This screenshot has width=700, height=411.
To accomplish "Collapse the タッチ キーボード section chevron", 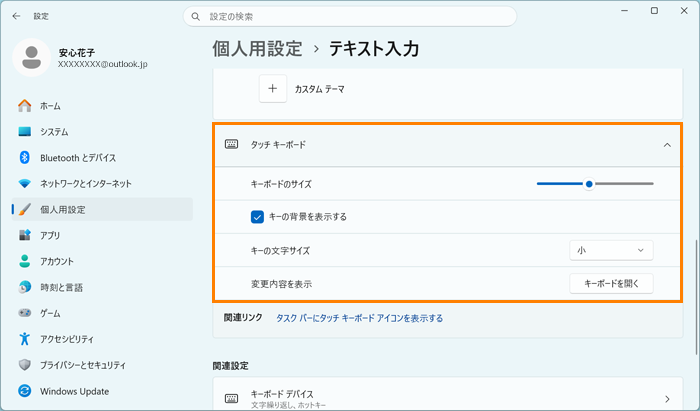I will (x=667, y=145).
